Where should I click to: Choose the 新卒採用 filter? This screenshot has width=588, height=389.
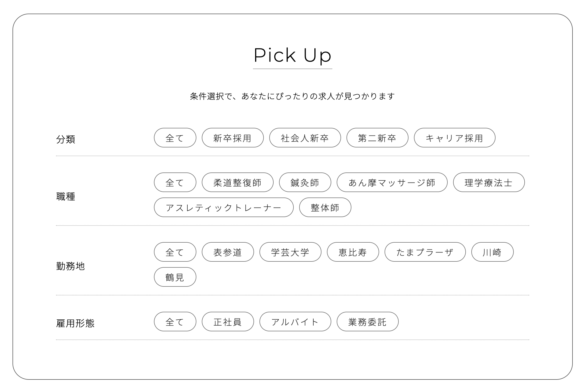[233, 138]
